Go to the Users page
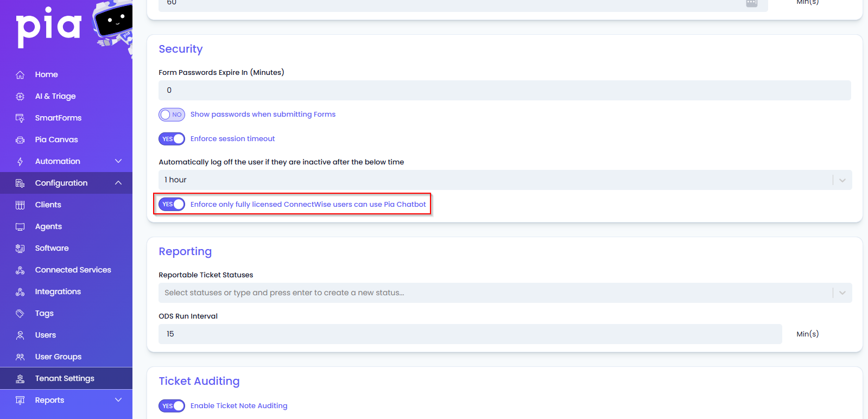This screenshot has height=419, width=868. tap(66, 335)
